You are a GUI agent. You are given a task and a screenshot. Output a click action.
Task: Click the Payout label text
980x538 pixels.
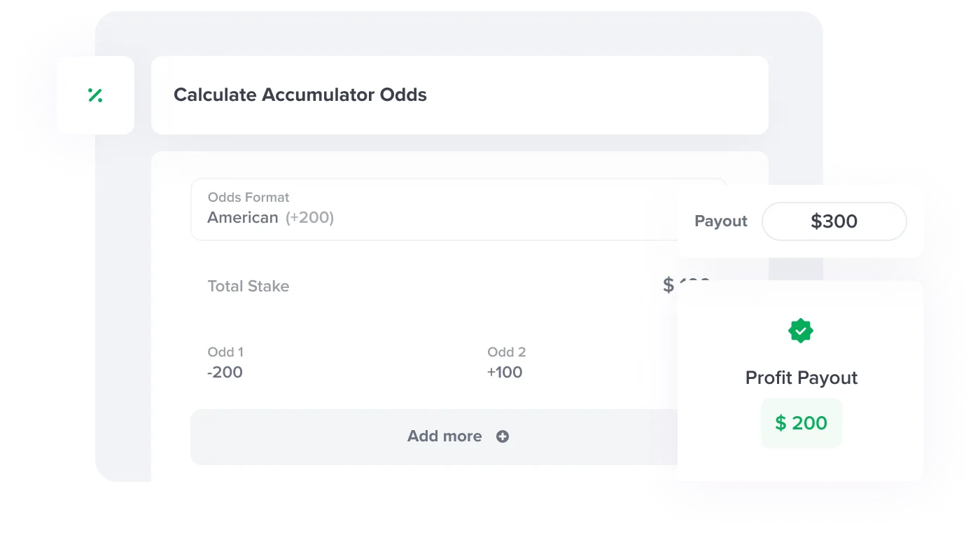pyautogui.click(x=721, y=221)
